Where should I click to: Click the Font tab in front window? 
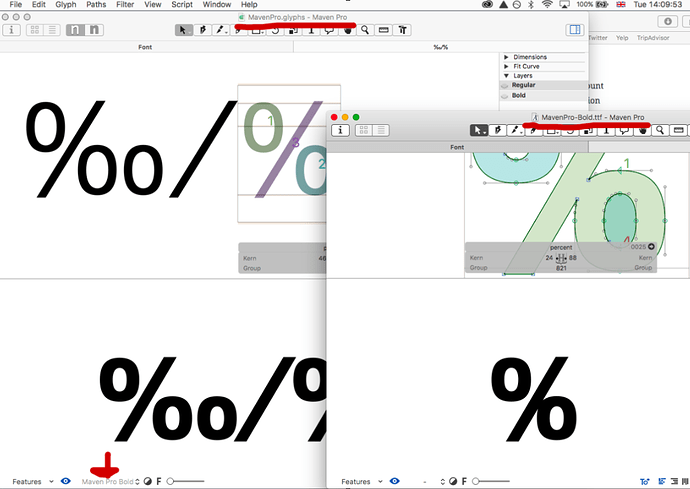coord(456,147)
